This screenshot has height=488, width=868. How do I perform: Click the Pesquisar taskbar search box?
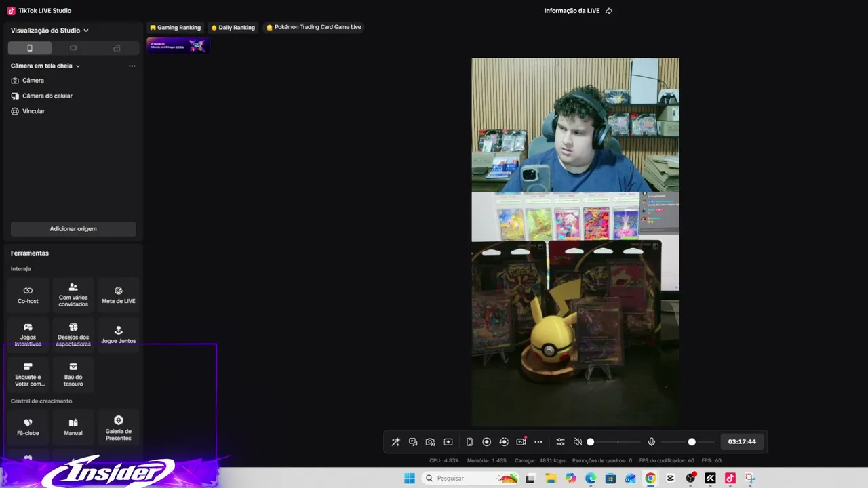[470, 479]
